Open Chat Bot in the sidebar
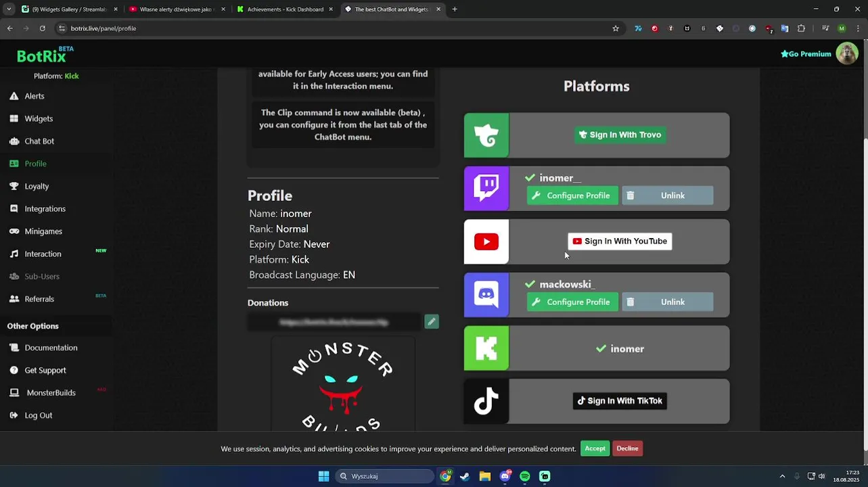The width and height of the screenshot is (868, 487). [39, 141]
